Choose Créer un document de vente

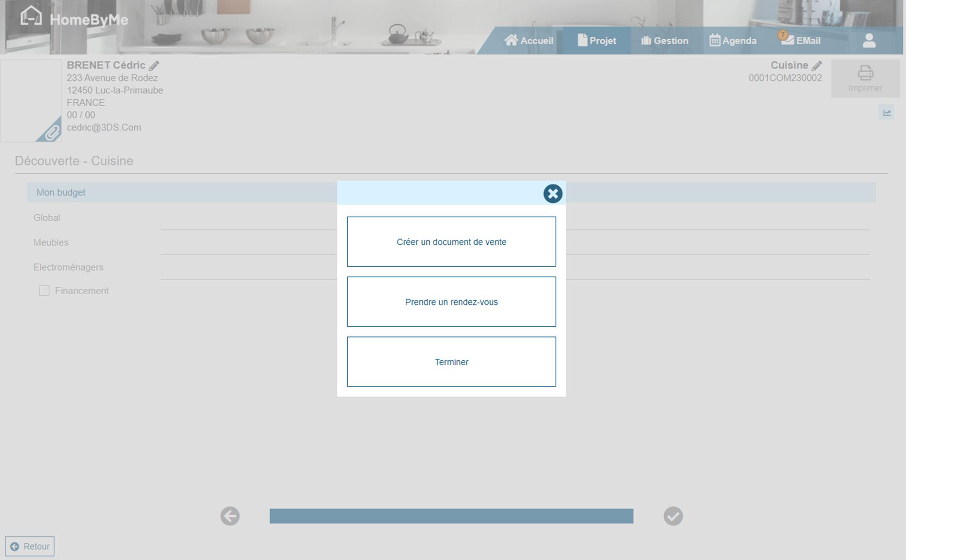(451, 241)
